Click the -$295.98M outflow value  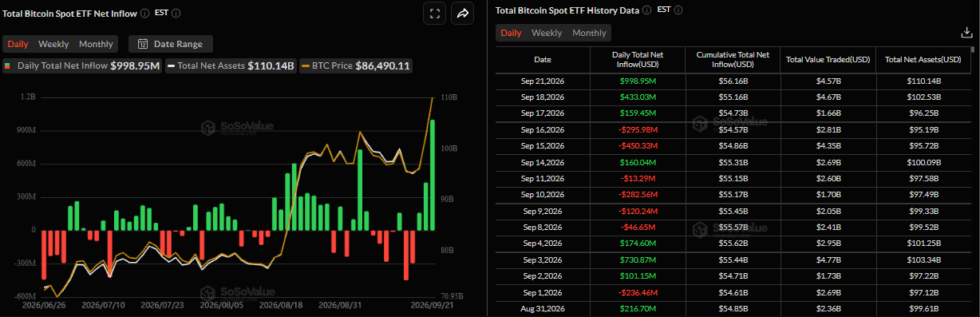(638, 129)
